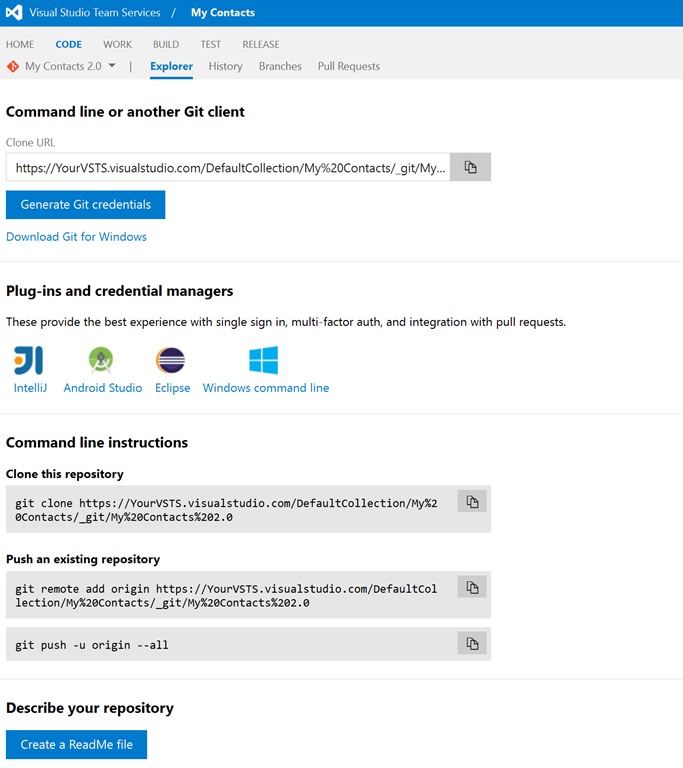
Task: Open the WORK hub
Action: point(117,45)
